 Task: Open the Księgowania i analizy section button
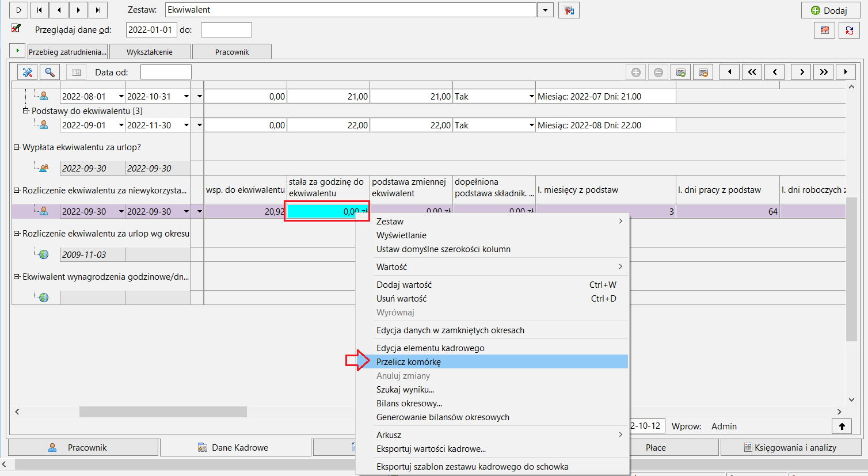coord(790,447)
